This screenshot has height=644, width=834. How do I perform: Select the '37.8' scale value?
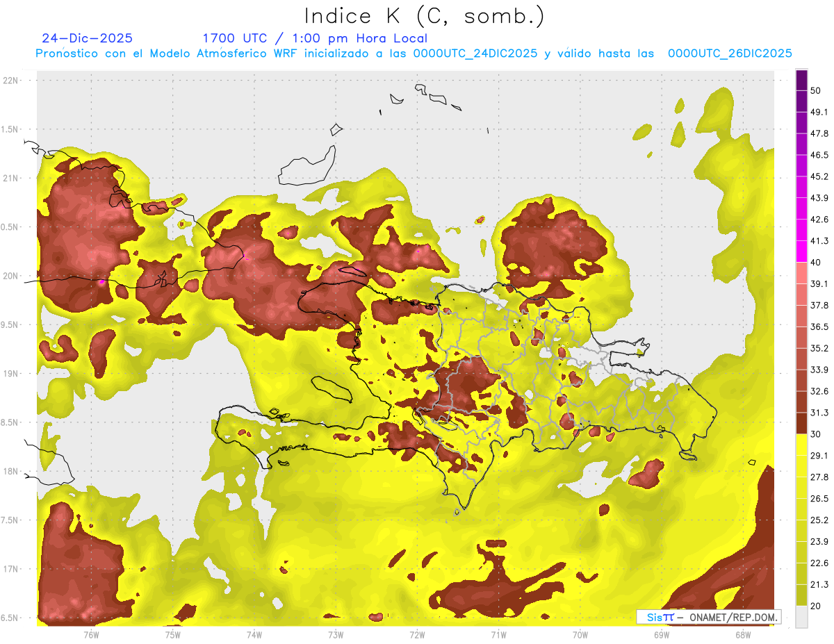(819, 305)
